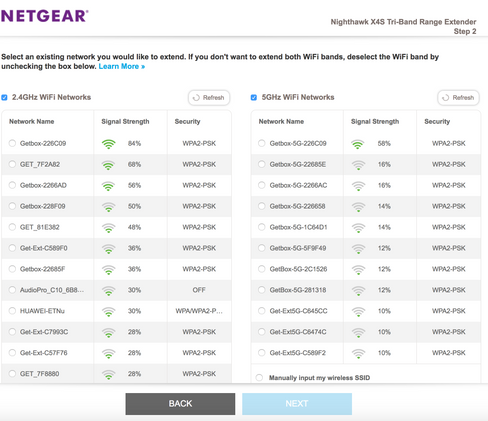Pick the Getbox-5G-226658 network radio button
This screenshot has width=488, height=421.
(262, 206)
